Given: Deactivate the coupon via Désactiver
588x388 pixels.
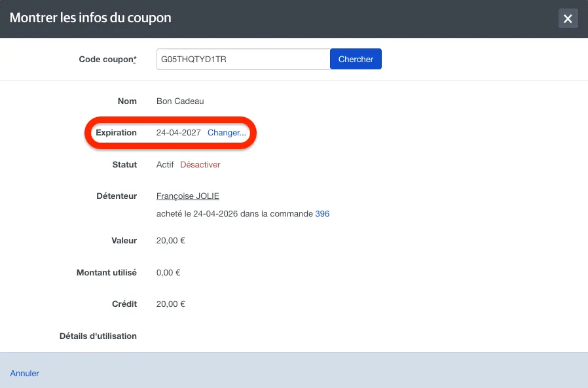Looking at the screenshot, I should [x=200, y=165].
